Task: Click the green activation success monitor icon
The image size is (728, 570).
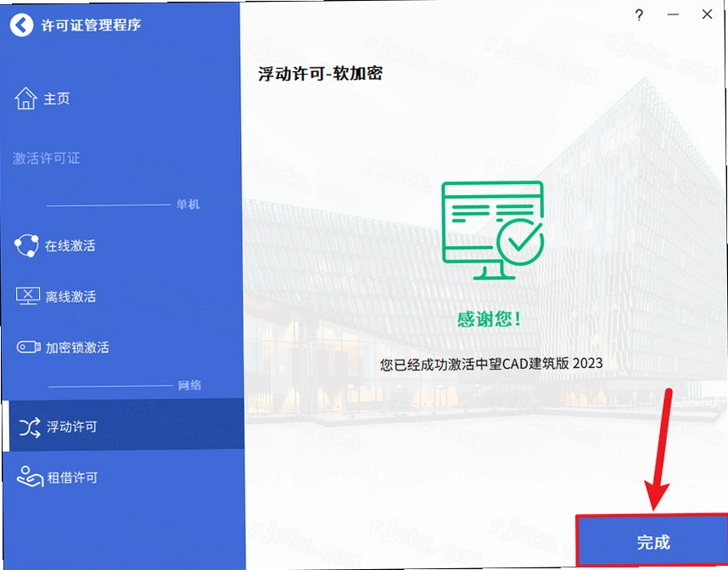Action: click(492, 230)
